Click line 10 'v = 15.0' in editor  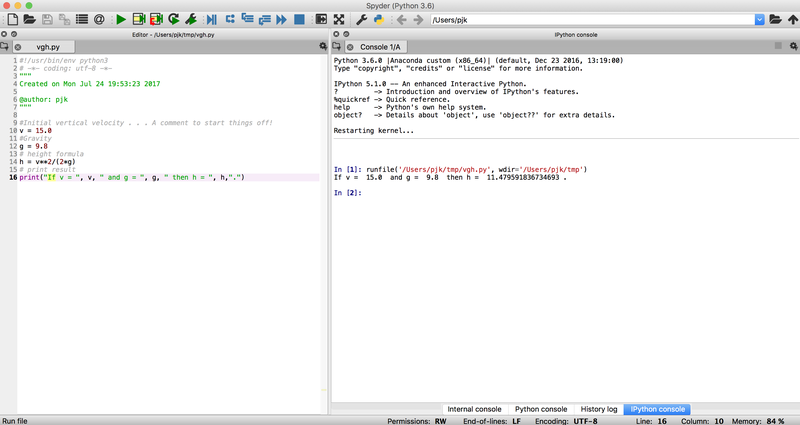35,131
